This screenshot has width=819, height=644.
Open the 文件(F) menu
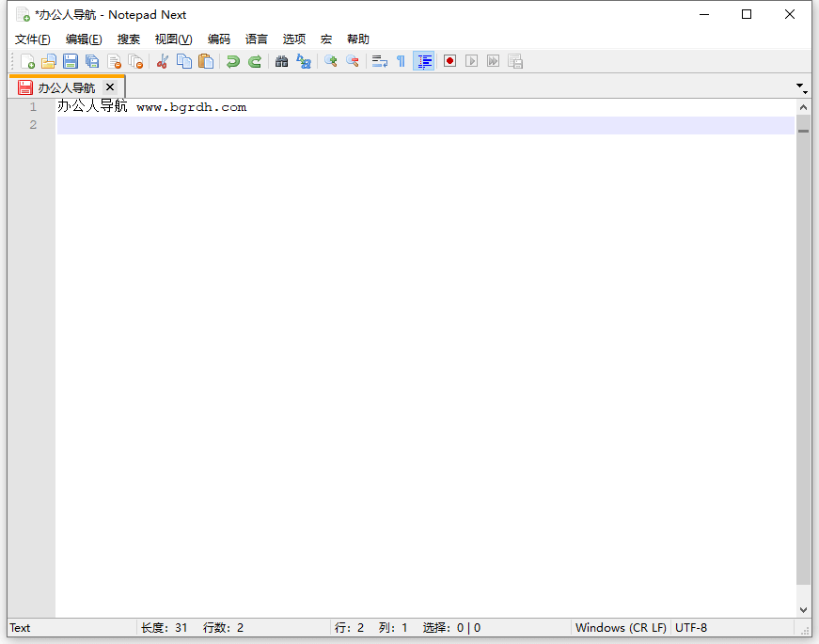[x=32, y=39]
